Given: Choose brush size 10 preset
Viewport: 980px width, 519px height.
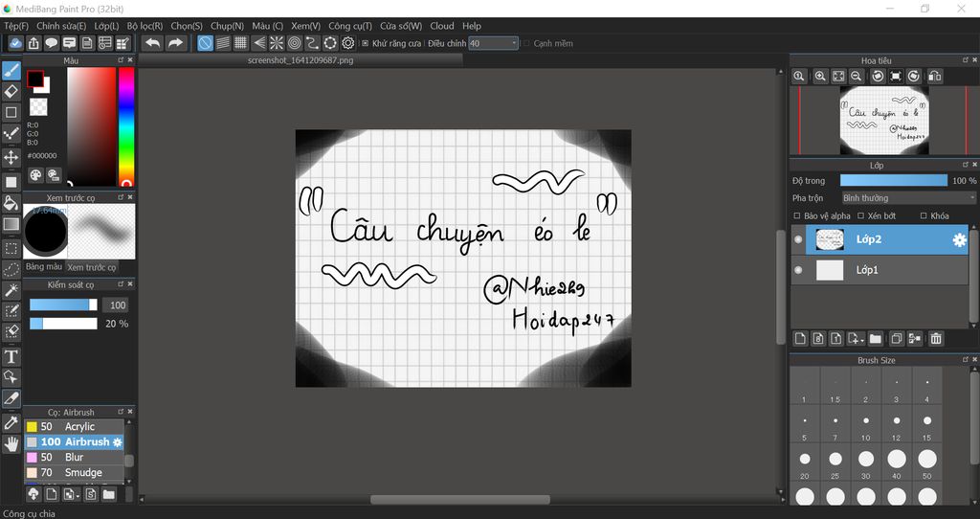Looking at the screenshot, I should coord(865,426).
